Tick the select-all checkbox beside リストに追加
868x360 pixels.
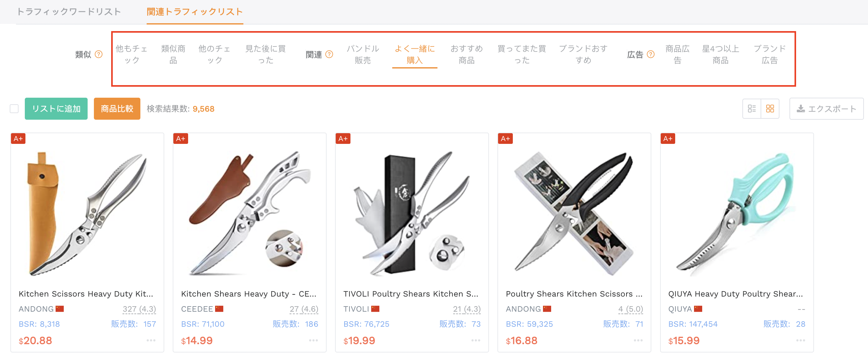click(14, 109)
